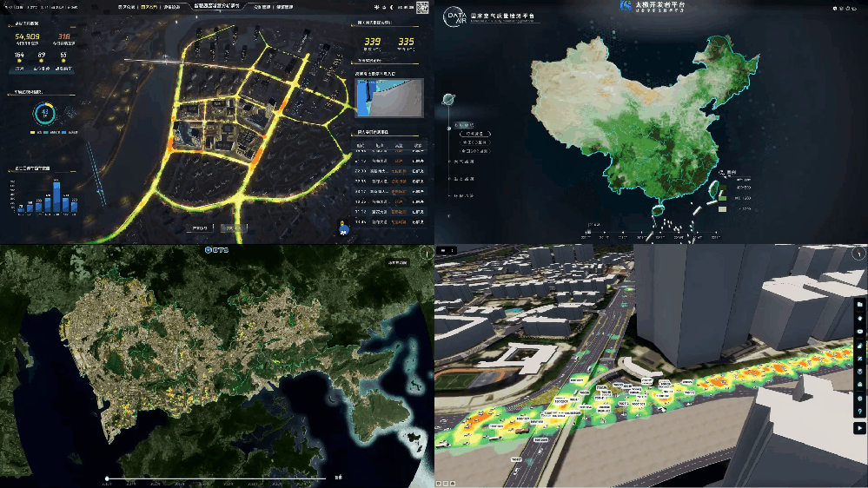Click the DATA AIR logo
The height and width of the screenshot is (488, 868).
[455, 16]
